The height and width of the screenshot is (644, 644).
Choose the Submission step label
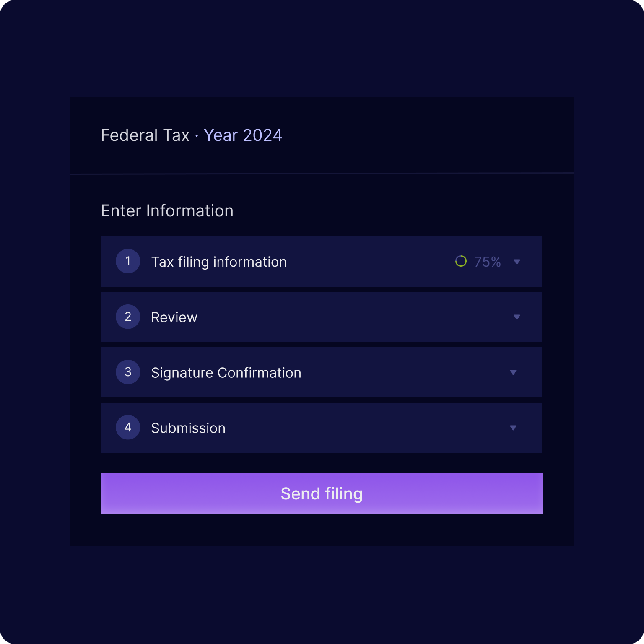(x=188, y=428)
